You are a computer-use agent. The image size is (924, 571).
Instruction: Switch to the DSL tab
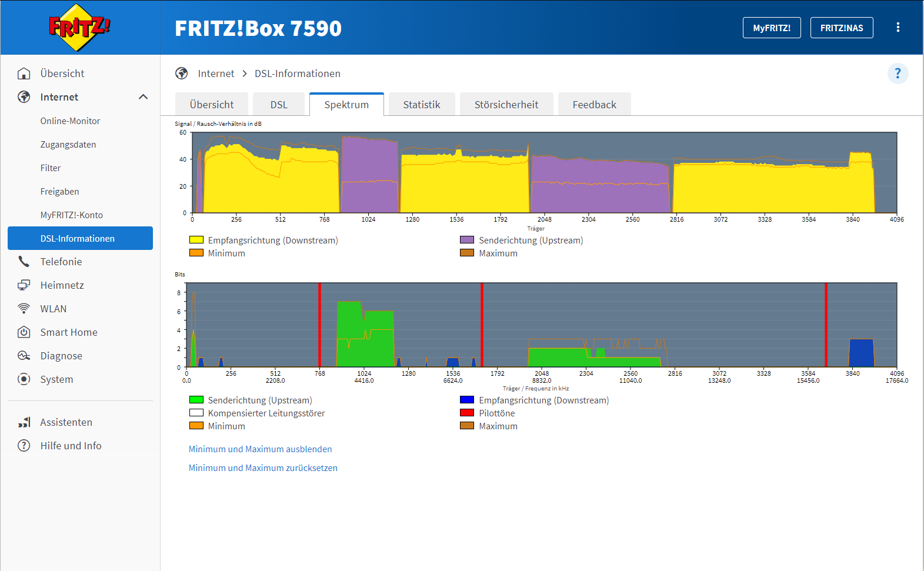279,105
